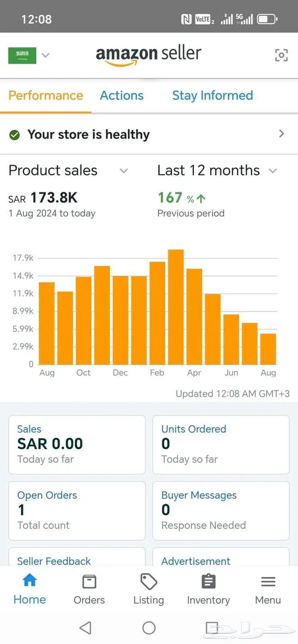The image size is (298, 644).
Task: Switch to the Actions tab
Action: 122,96
